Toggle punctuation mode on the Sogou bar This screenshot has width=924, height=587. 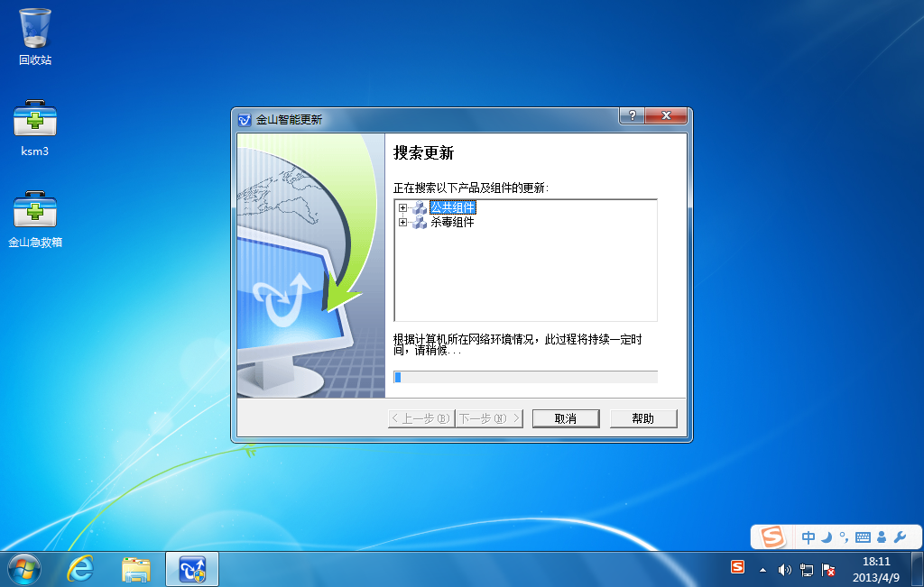[844, 537]
